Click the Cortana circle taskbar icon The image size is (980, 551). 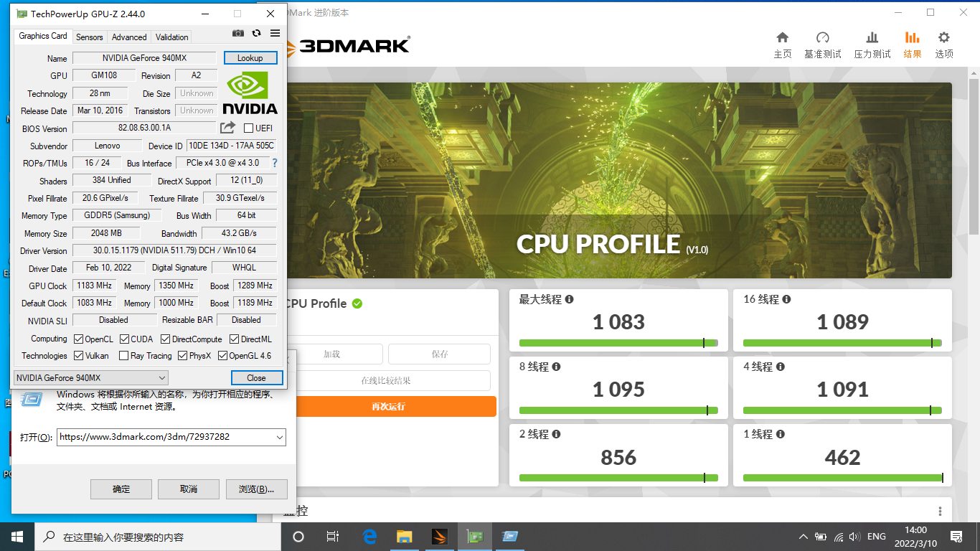pyautogui.click(x=298, y=537)
